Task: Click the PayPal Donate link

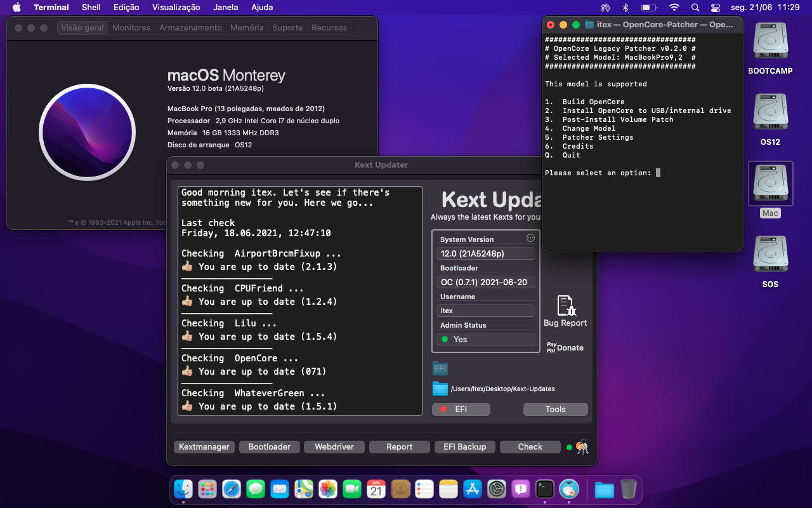Action: (565, 347)
